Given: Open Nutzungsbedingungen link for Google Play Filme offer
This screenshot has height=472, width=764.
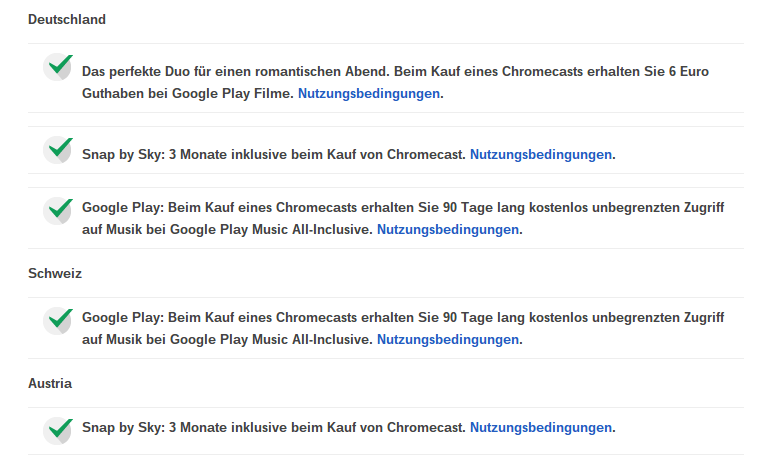Looking at the screenshot, I should [x=369, y=94].
